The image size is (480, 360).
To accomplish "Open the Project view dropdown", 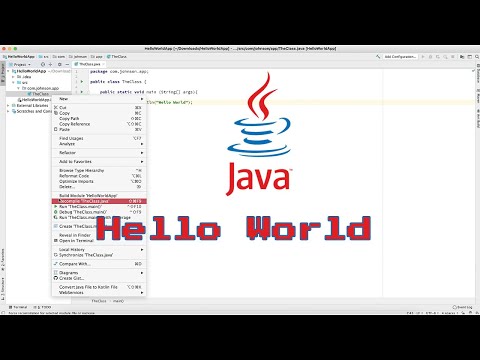I will [20, 64].
